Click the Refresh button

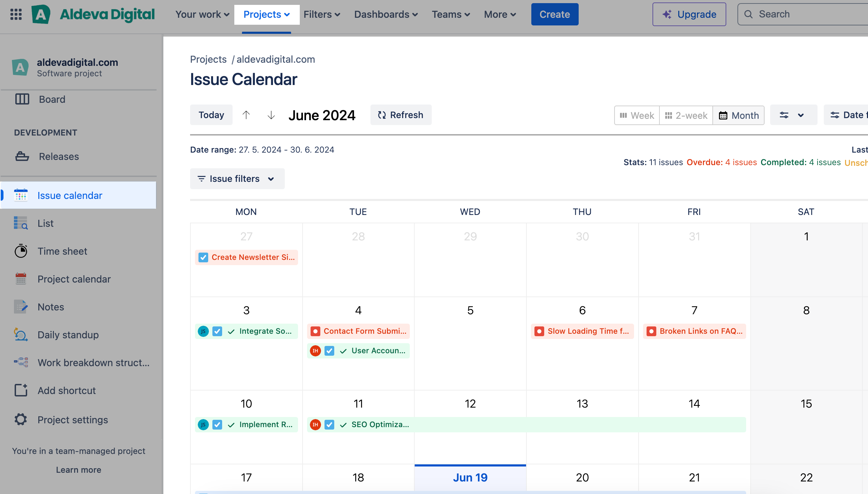pos(401,115)
